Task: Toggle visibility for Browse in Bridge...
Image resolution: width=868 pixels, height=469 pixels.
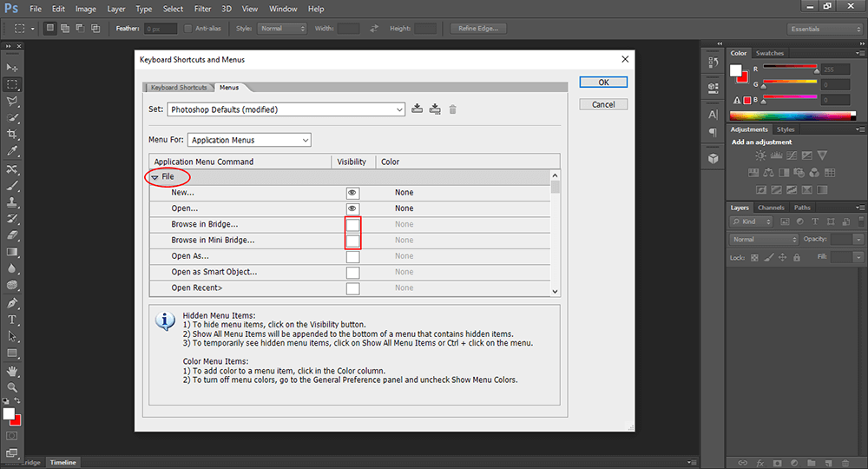Action: tap(352, 225)
